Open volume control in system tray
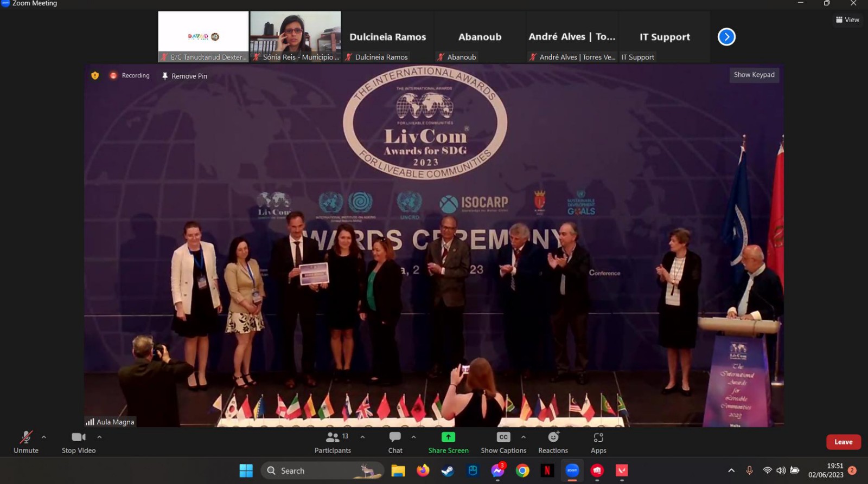Viewport: 868px width, 484px height. tap(781, 470)
